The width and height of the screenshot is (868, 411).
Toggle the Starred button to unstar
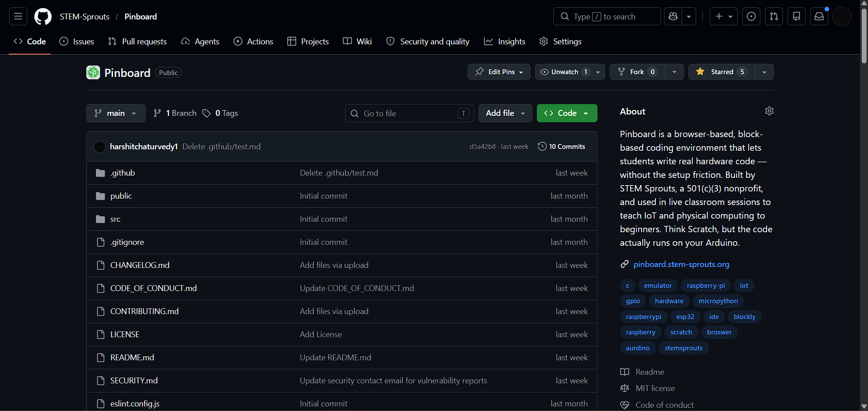[722, 72]
